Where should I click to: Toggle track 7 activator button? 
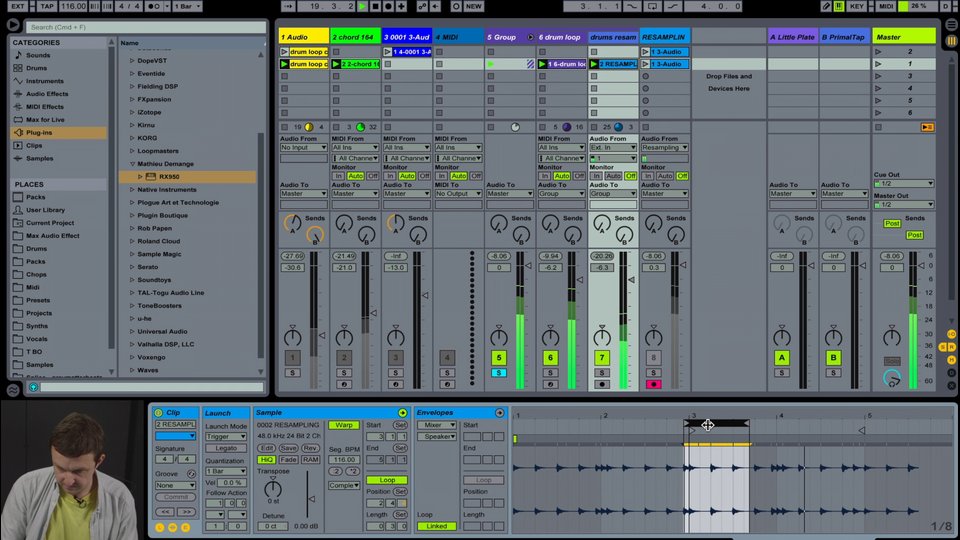click(x=601, y=358)
